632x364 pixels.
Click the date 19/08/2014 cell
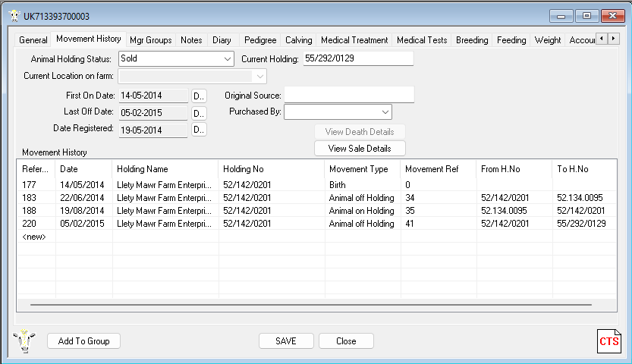(x=82, y=211)
